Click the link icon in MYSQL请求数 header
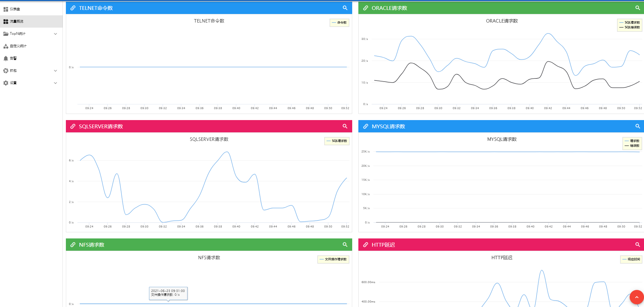644x307 pixels. [x=366, y=126]
